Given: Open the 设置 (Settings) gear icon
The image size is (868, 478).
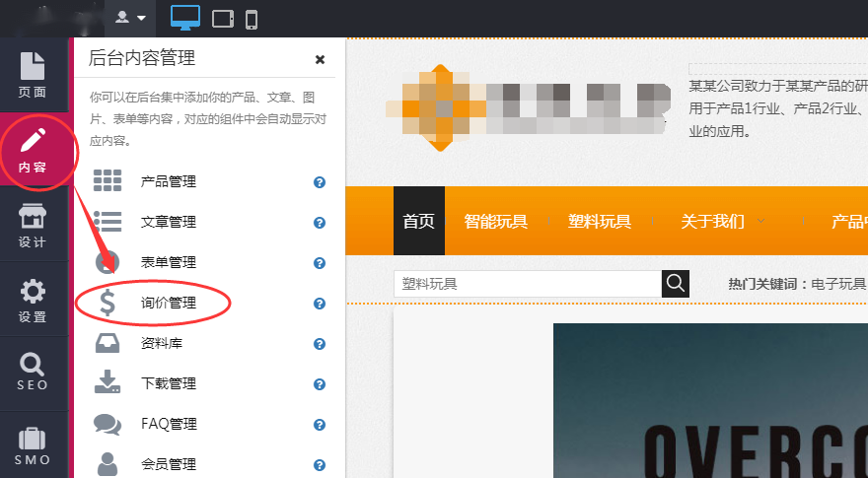Looking at the screenshot, I should pyautogui.click(x=33, y=301).
